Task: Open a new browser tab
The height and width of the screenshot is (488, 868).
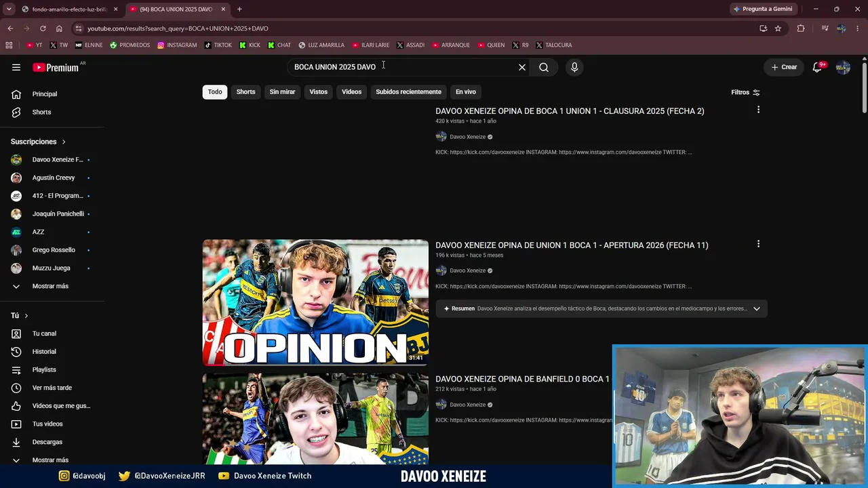Action: [239, 9]
